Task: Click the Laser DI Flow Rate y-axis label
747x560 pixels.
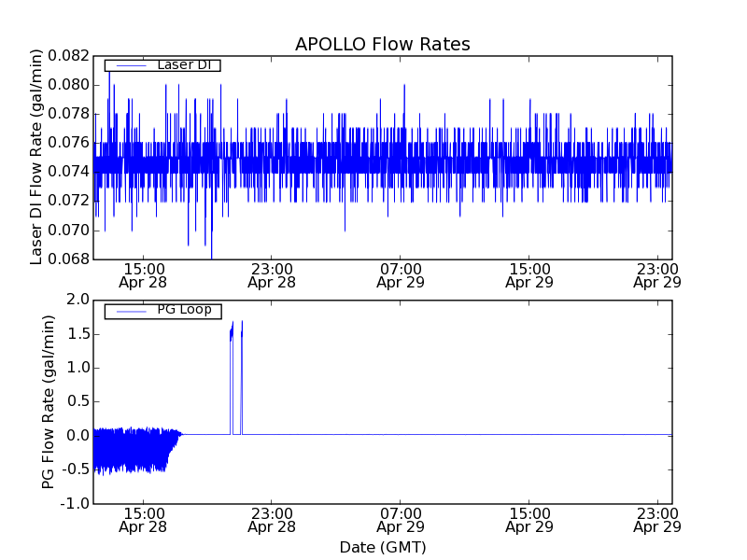Action: (37, 158)
